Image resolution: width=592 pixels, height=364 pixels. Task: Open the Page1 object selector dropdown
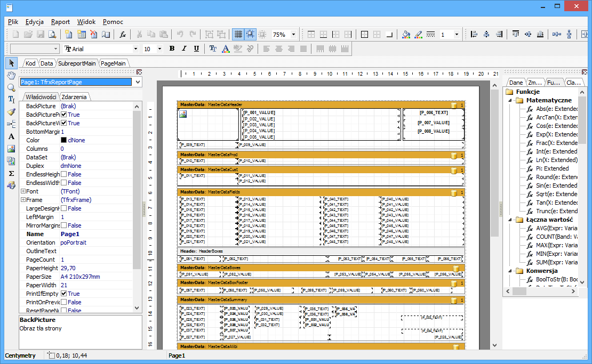coord(138,82)
